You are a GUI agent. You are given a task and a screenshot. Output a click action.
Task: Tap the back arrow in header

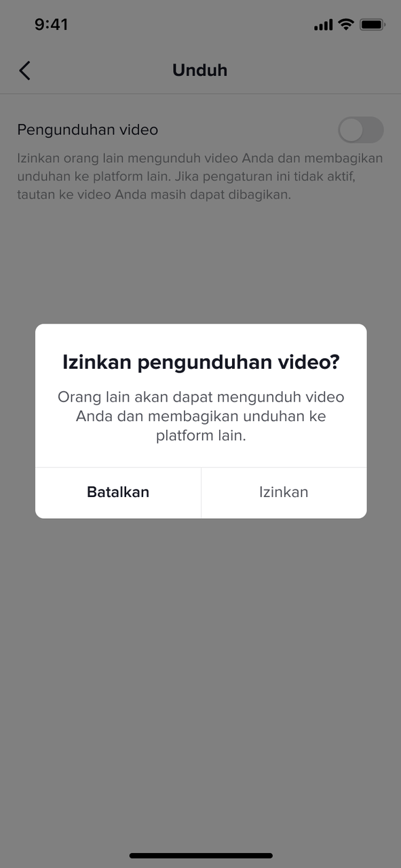coord(24,71)
